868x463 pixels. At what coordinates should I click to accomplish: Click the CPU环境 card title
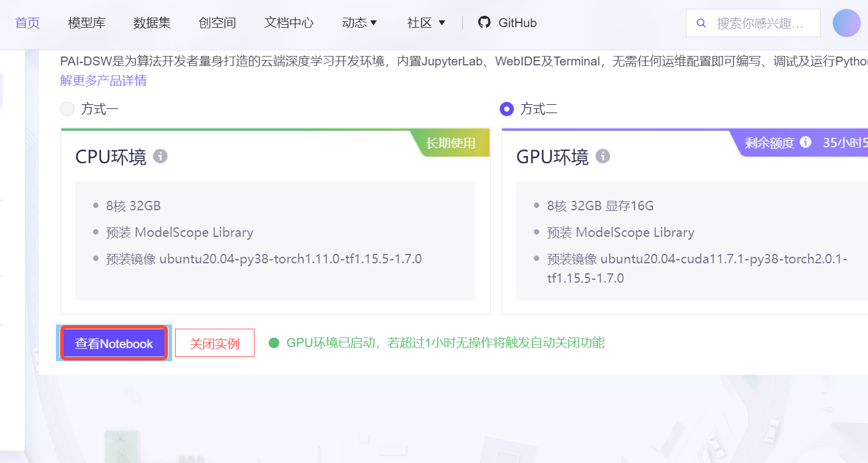click(111, 157)
